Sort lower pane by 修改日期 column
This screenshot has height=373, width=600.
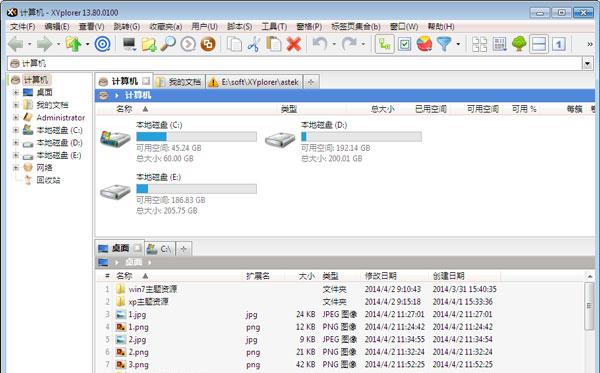[x=381, y=276]
